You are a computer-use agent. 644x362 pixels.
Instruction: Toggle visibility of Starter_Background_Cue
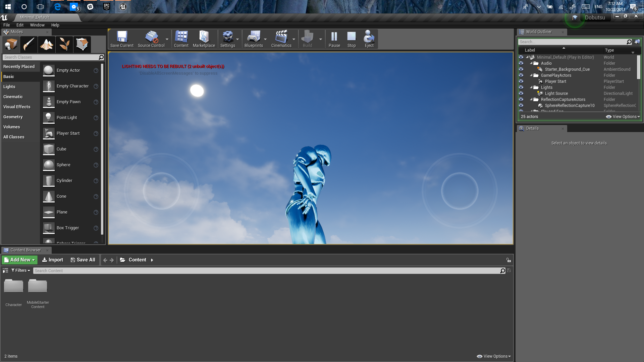coord(521,69)
